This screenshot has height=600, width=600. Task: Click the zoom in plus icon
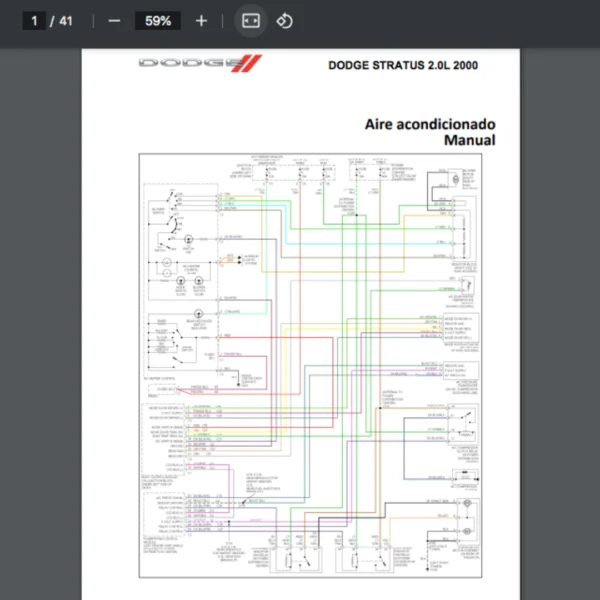[201, 21]
